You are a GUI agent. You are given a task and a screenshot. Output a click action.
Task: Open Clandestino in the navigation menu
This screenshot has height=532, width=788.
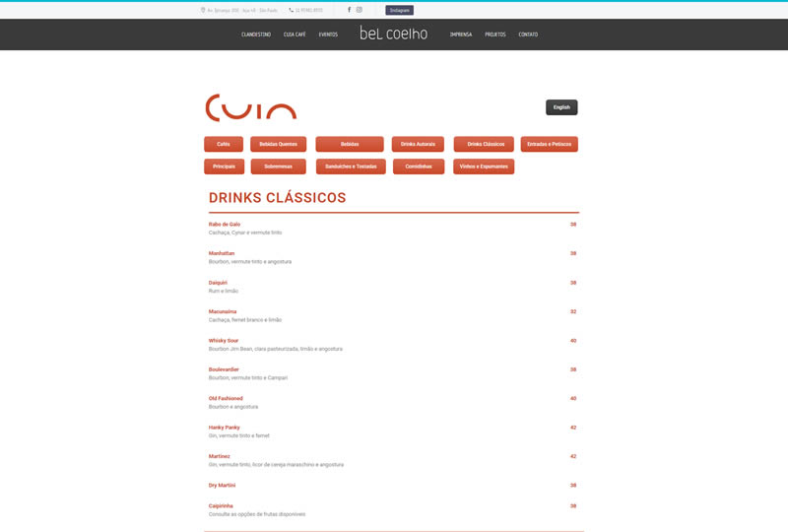point(256,34)
